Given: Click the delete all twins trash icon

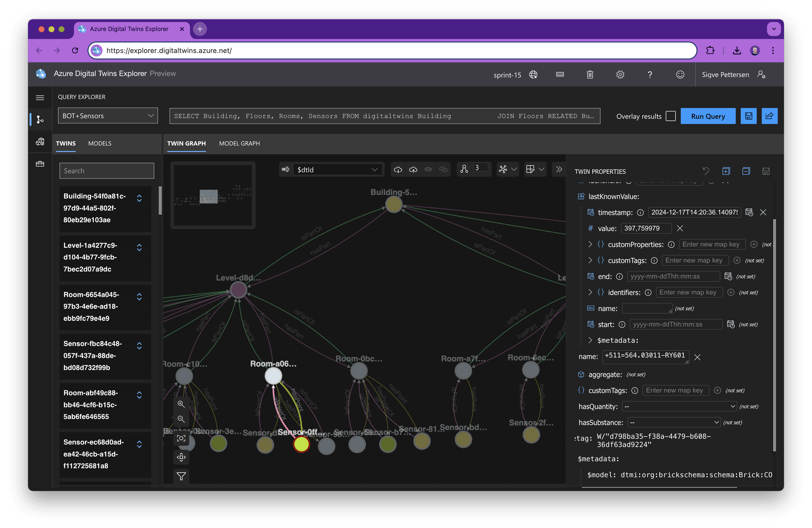Looking at the screenshot, I should (x=590, y=74).
